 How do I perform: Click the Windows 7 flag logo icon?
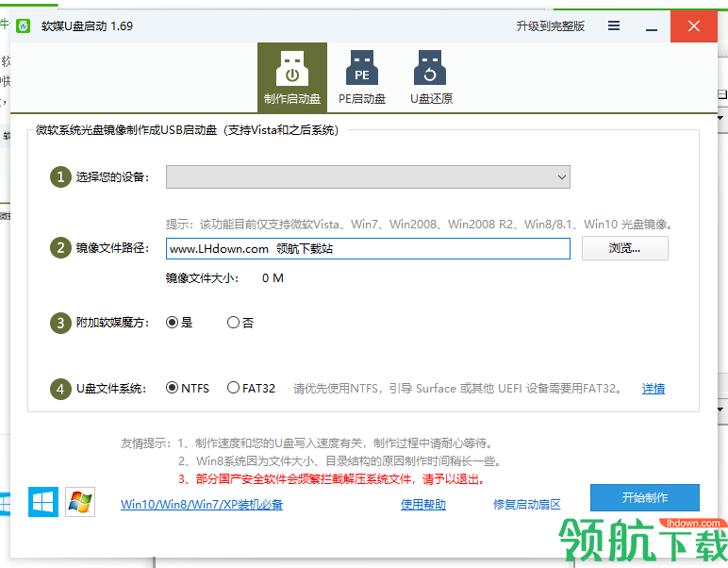[80, 502]
